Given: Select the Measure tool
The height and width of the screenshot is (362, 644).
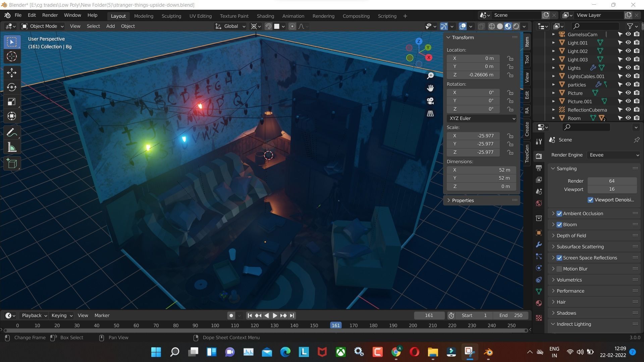Looking at the screenshot, I should (x=12, y=147).
